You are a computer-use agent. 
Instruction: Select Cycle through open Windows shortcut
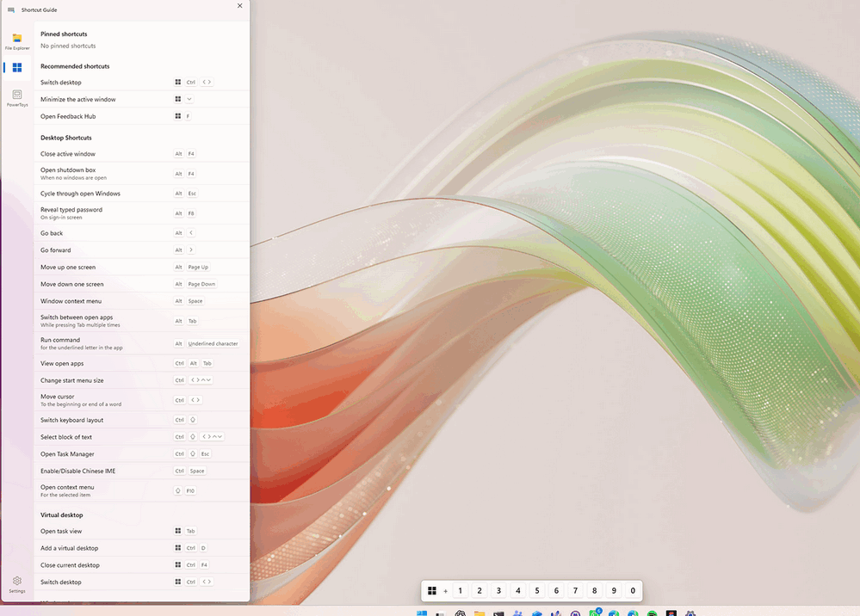(x=141, y=194)
